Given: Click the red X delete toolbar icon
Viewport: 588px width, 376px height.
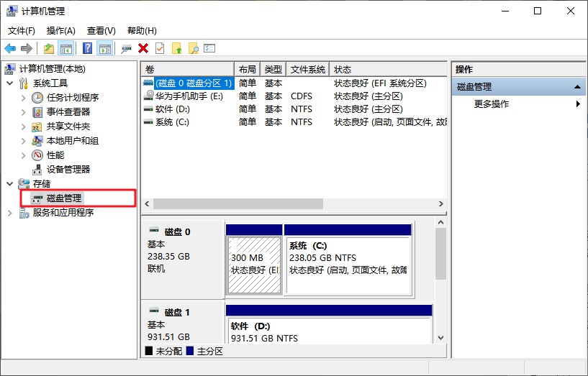Looking at the screenshot, I should (x=143, y=48).
